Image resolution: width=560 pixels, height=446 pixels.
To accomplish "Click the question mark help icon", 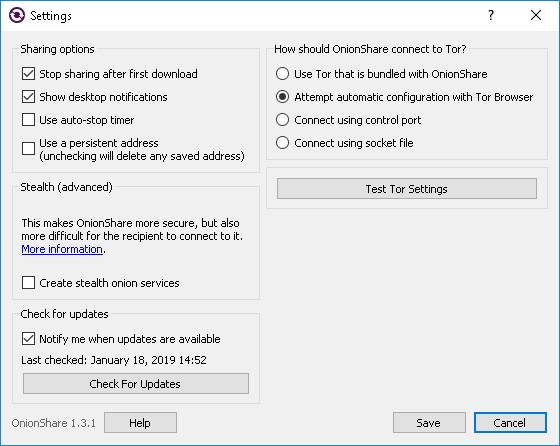I will (x=491, y=15).
